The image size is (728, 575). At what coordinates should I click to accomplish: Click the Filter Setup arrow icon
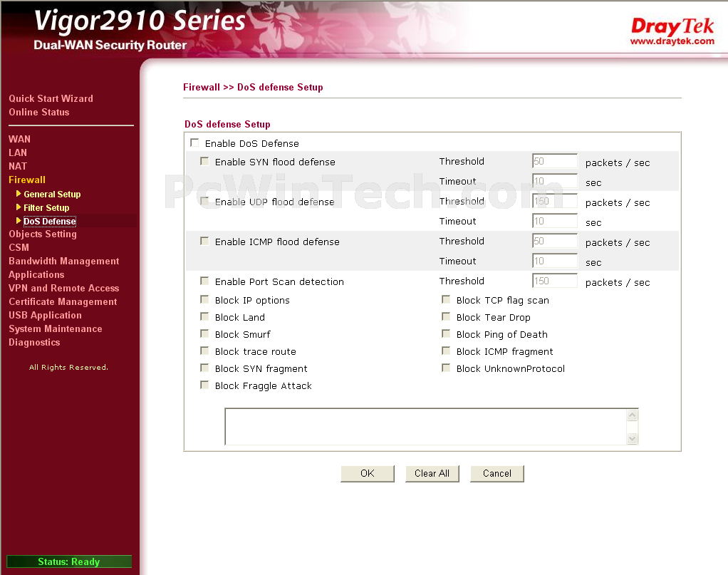19,207
